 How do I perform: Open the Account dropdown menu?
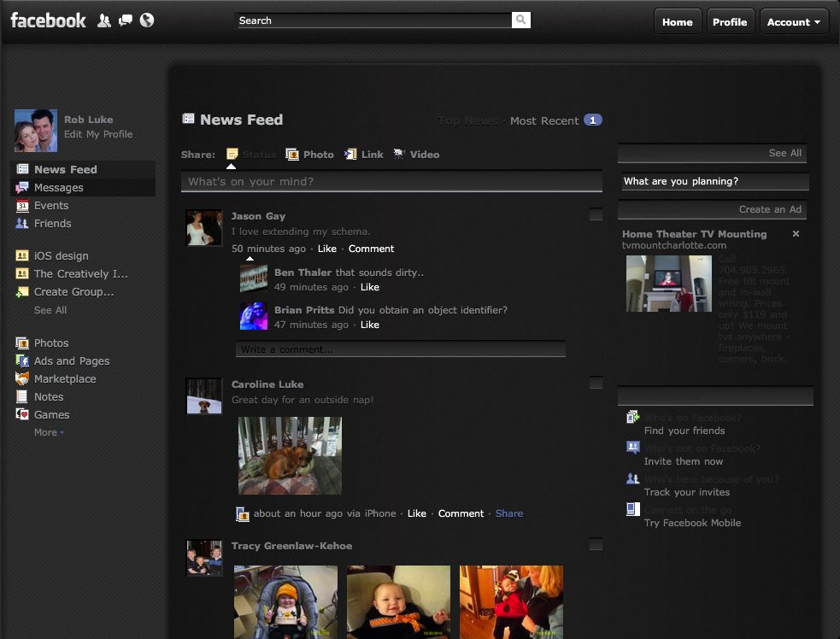click(794, 22)
